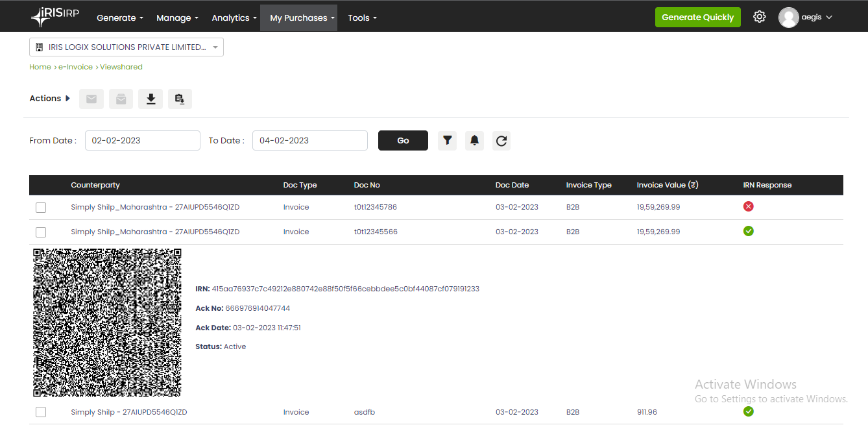Image resolution: width=868 pixels, height=425 pixels.
Task: Click the notification bell icon
Action: (474, 140)
